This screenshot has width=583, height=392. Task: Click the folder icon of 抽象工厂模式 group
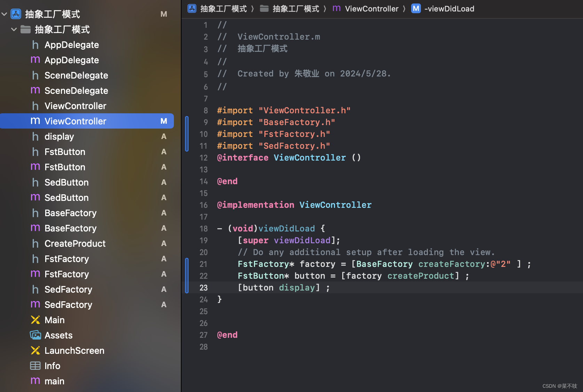(25, 30)
